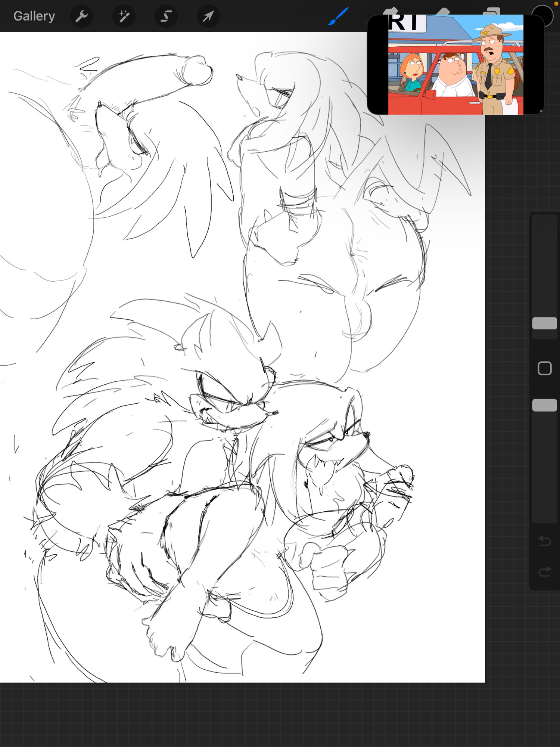Select the blue Paintbrush tool
Image resolution: width=560 pixels, height=747 pixels.
(339, 16)
